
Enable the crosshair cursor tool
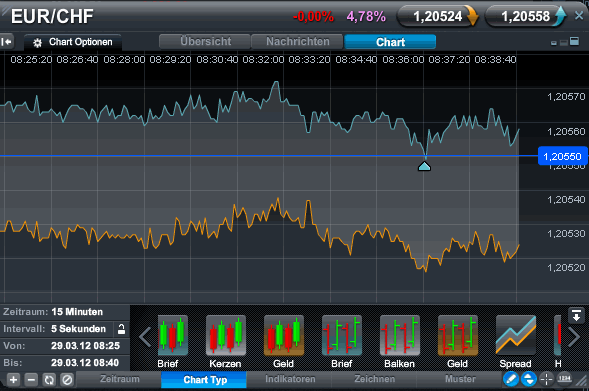click(547, 379)
